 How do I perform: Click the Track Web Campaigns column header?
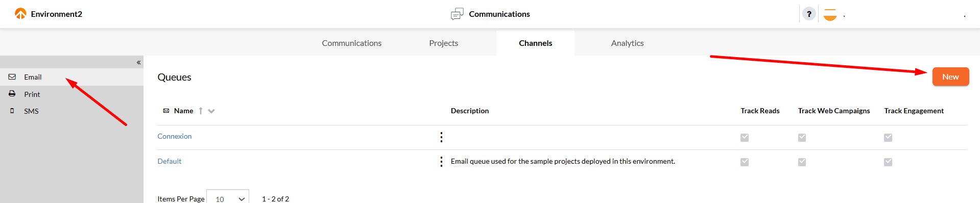click(834, 111)
